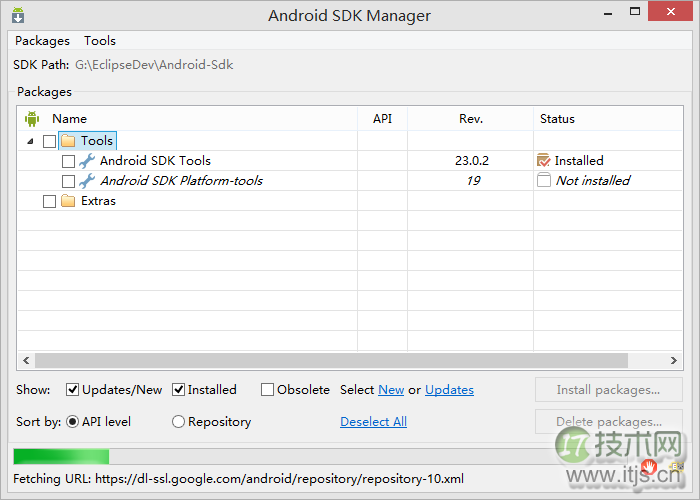Click the green Android robot header icon

pos(32,119)
